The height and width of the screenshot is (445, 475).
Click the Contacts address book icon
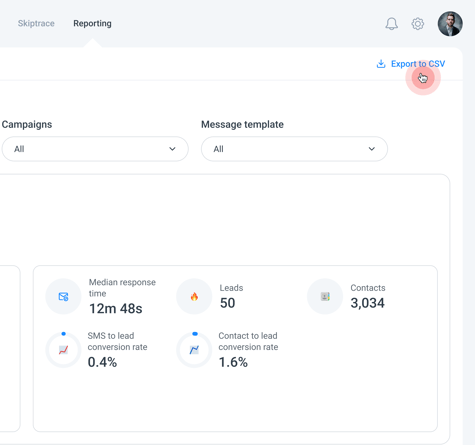325,296
